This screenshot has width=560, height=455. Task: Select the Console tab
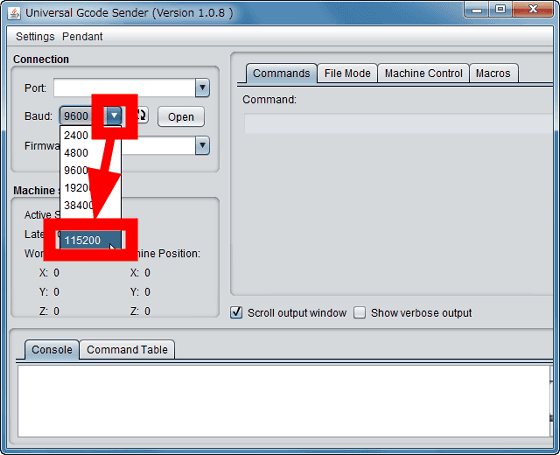click(x=52, y=350)
